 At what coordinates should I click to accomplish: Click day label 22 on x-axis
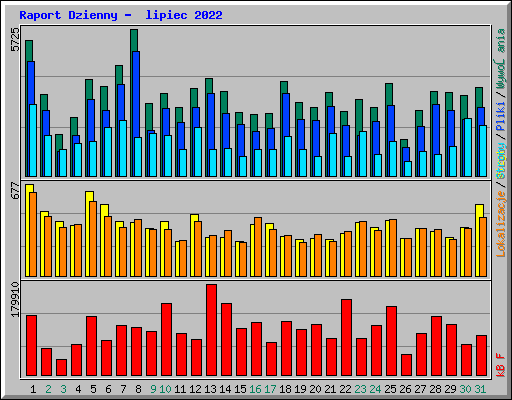pyautogui.click(x=345, y=389)
